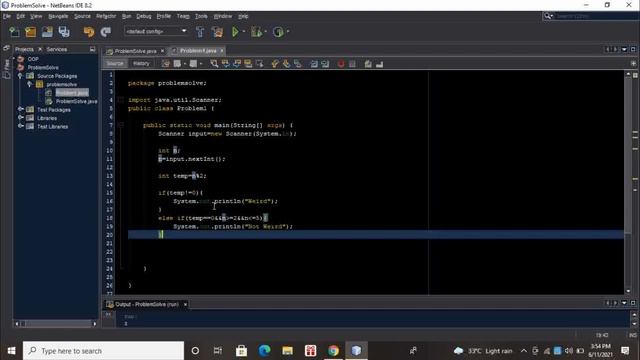Open Microsoft Edge from taskbar
The image size is (640, 360).
[x=264, y=351]
